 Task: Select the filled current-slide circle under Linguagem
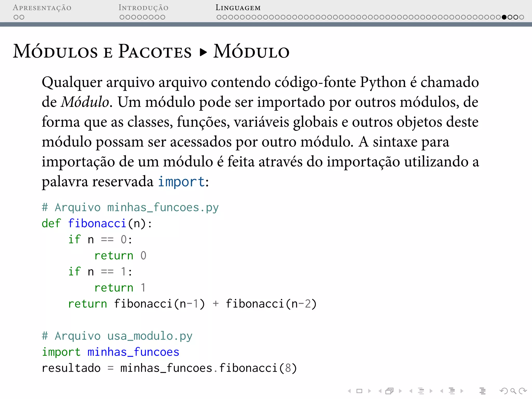click(504, 17)
